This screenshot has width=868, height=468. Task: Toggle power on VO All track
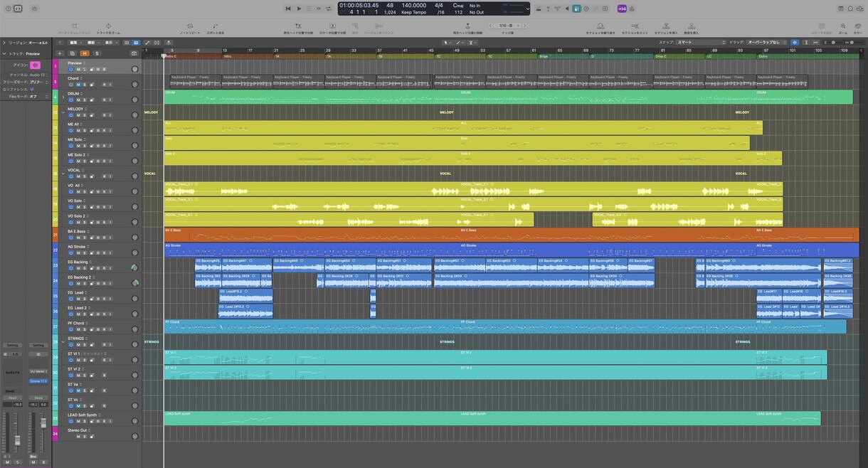pyautogui.click(x=71, y=191)
